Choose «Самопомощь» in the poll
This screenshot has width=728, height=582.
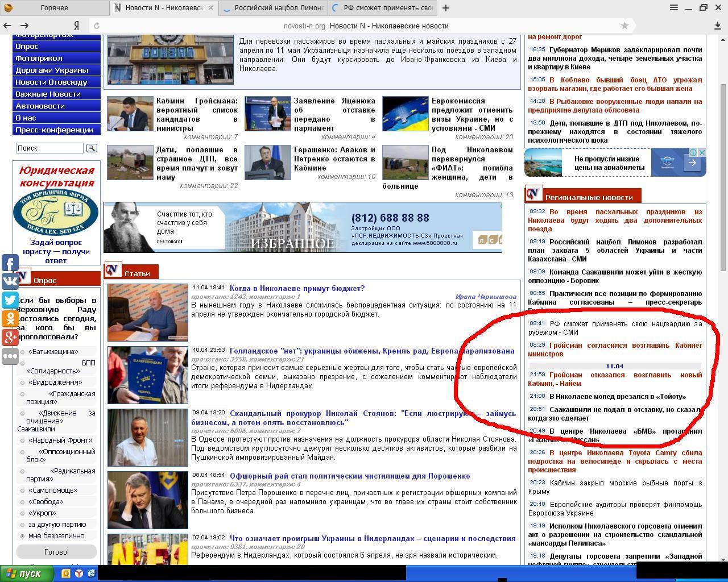[23, 490]
